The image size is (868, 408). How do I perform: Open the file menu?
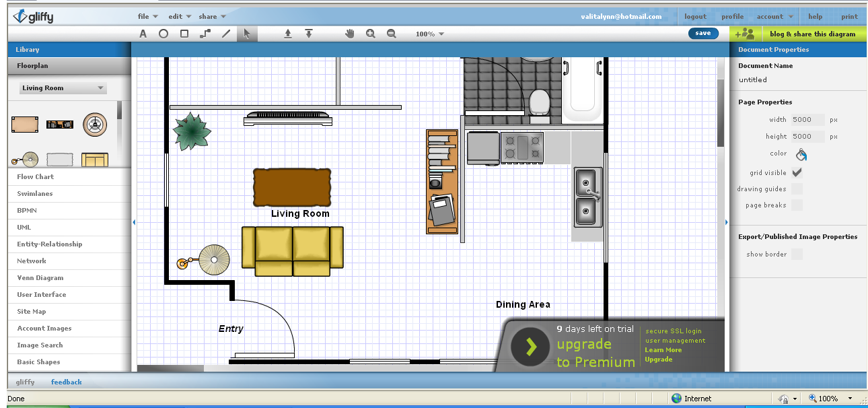click(147, 16)
